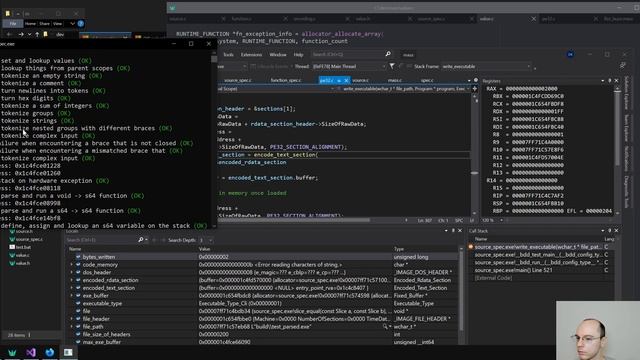This screenshot has height=360, width=640.
Task: Expand the encoded_text_section variable
Action: [x=72, y=288]
